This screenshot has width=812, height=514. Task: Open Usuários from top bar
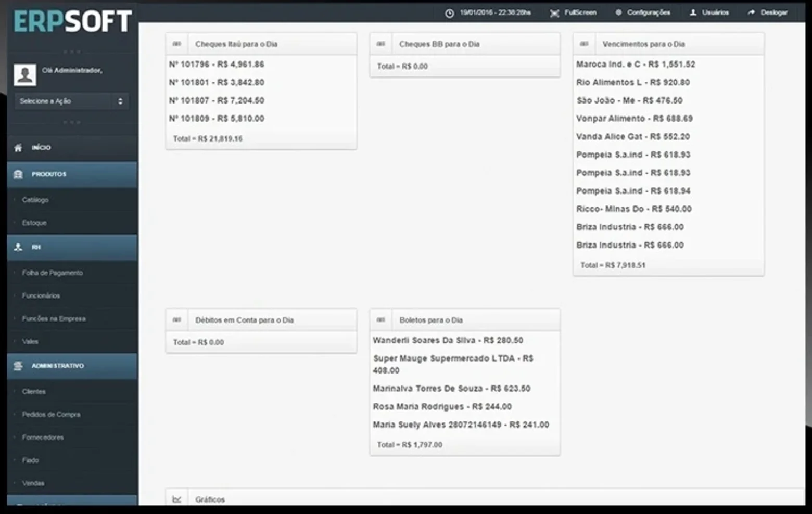715,12
